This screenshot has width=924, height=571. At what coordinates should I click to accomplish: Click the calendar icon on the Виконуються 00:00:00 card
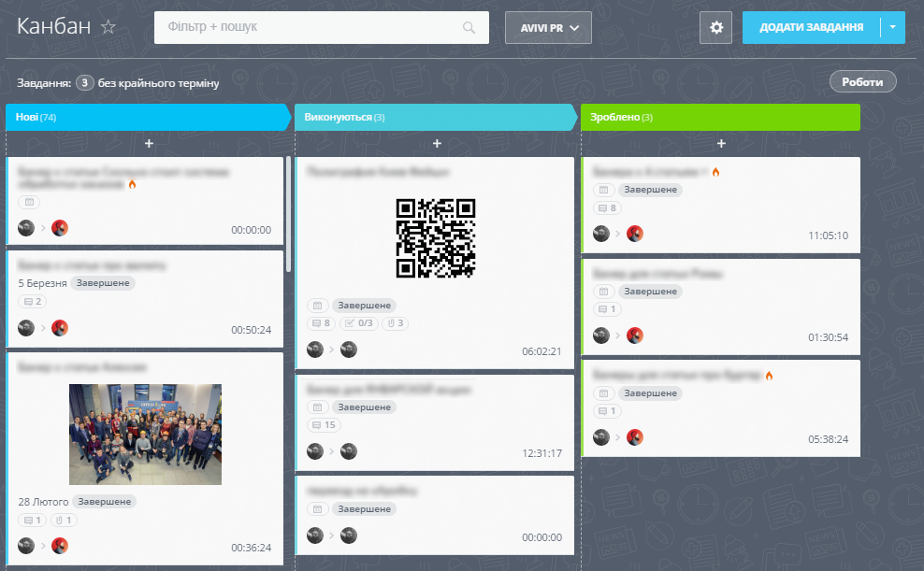point(318,509)
